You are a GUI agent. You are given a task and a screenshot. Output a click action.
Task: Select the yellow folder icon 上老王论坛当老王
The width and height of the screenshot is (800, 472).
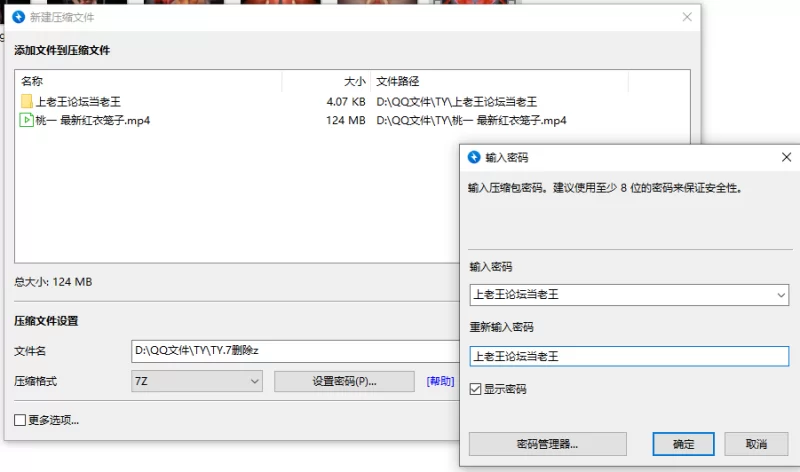coord(27,101)
